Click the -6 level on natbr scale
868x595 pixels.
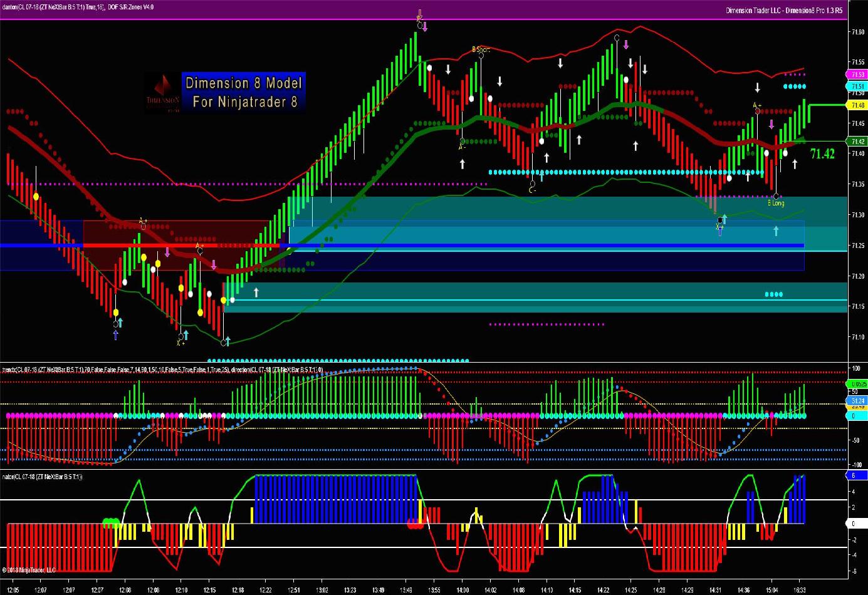coord(854,571)
